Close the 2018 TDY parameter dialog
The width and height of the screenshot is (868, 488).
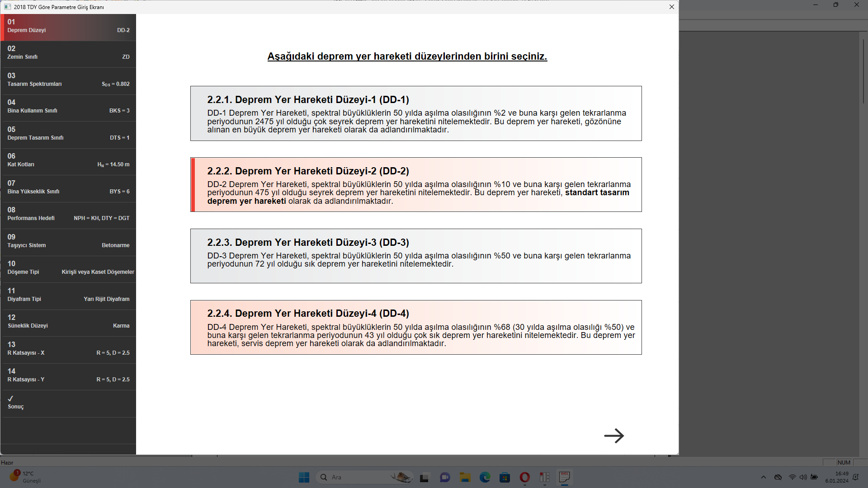[671, 7]
